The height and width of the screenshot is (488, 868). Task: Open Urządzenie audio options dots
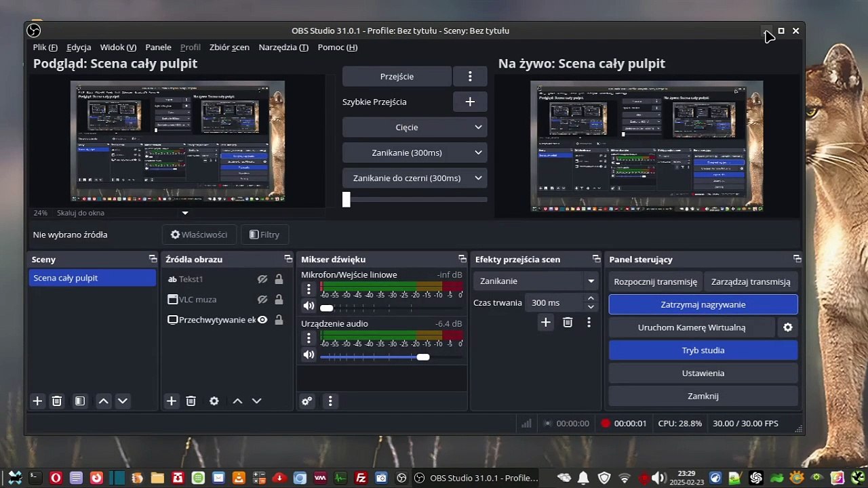tap(309, 338)
